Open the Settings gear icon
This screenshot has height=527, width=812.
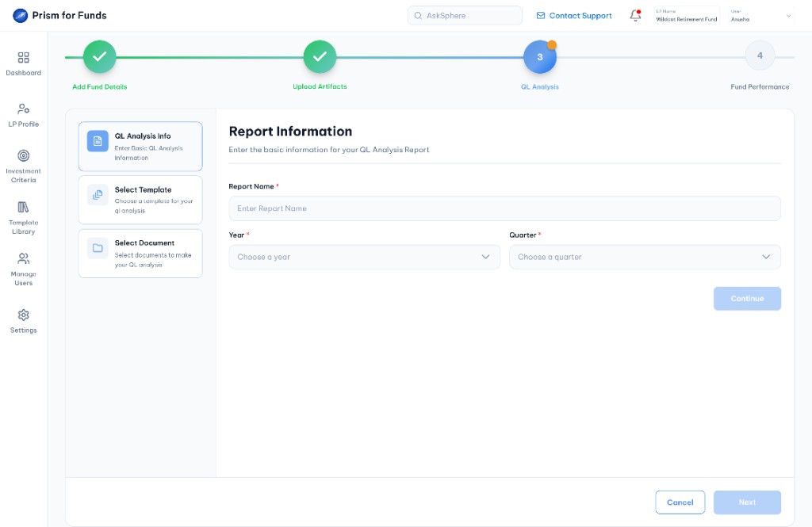(23, 315)
